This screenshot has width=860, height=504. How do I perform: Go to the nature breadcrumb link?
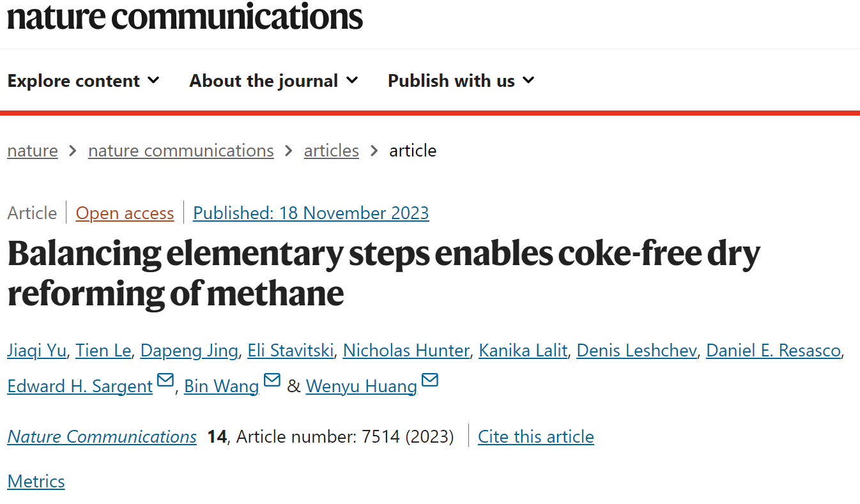[33, 151]
